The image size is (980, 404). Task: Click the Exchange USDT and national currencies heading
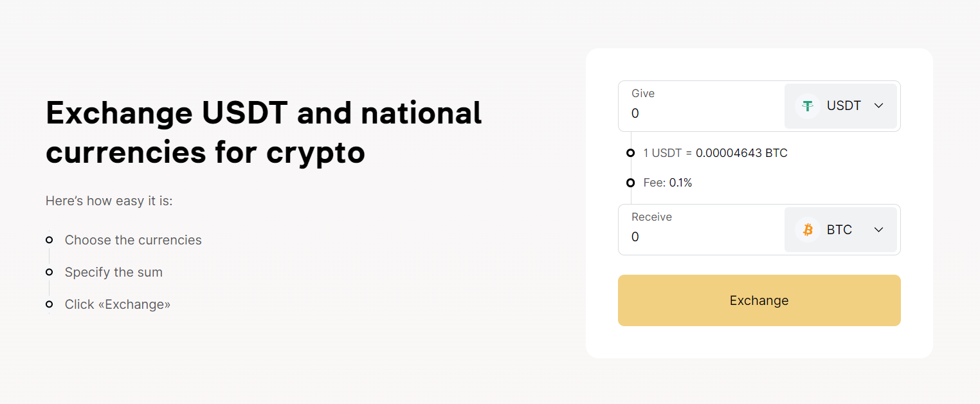pos(264,133)
